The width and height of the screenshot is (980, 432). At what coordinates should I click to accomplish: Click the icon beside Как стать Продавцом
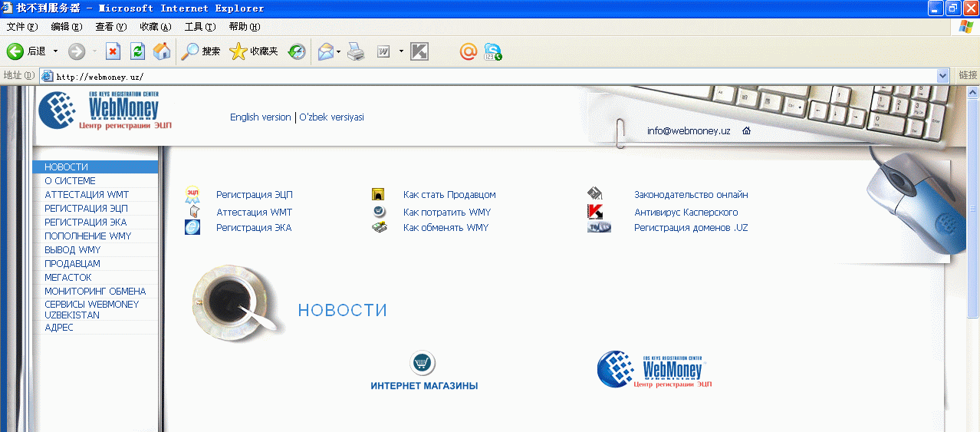(x=377, y=194)
